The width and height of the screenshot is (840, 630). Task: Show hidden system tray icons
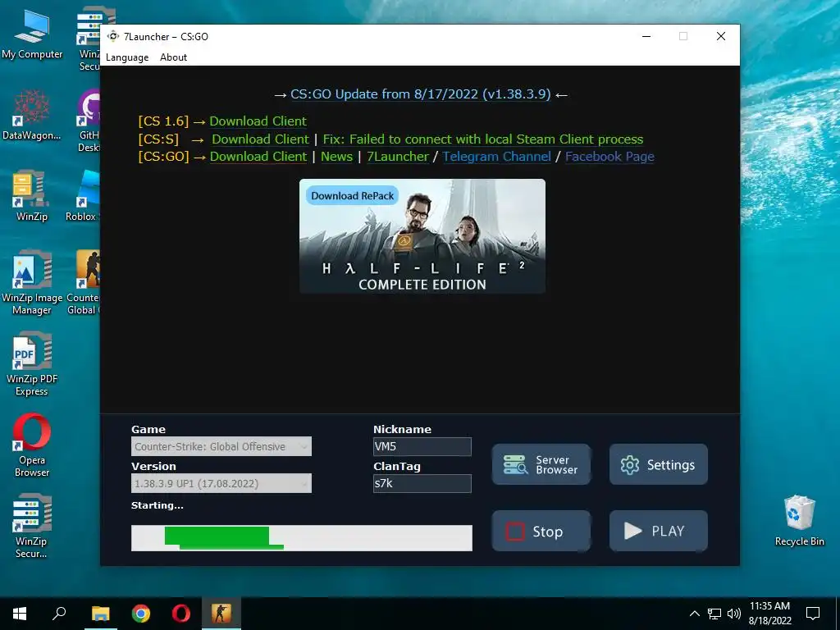coord(694,614)
